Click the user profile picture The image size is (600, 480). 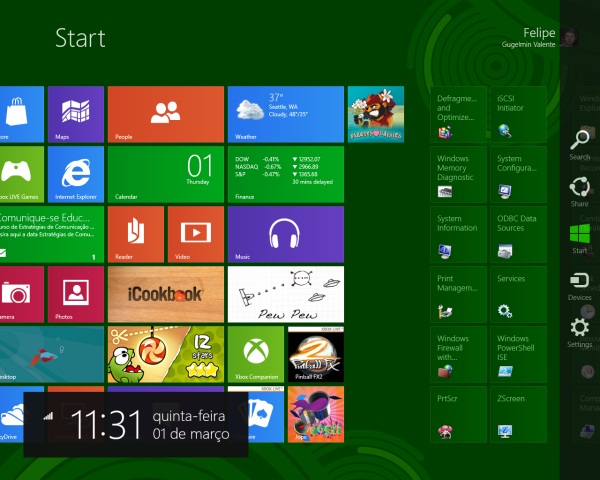pos(569,38)
